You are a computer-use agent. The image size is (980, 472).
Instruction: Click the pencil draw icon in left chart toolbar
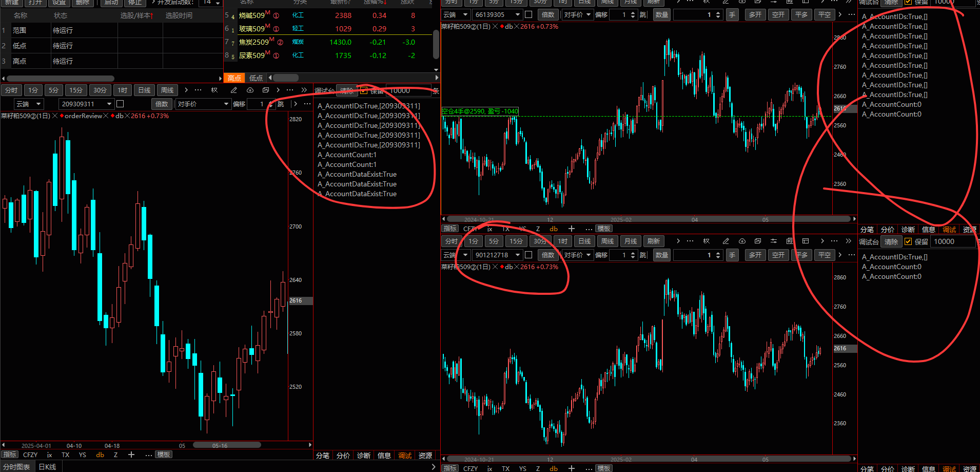[234, 90]
